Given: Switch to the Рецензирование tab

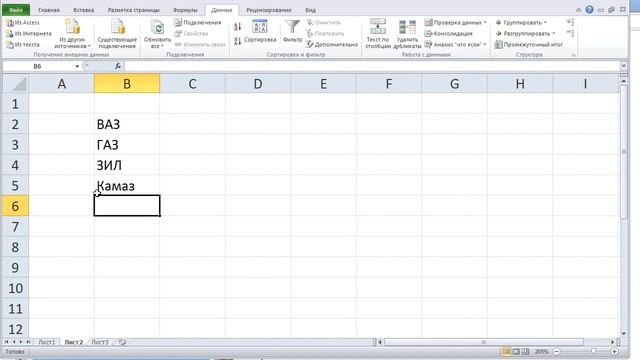Looking at the screenshot, I should click(x=269, y=10).
